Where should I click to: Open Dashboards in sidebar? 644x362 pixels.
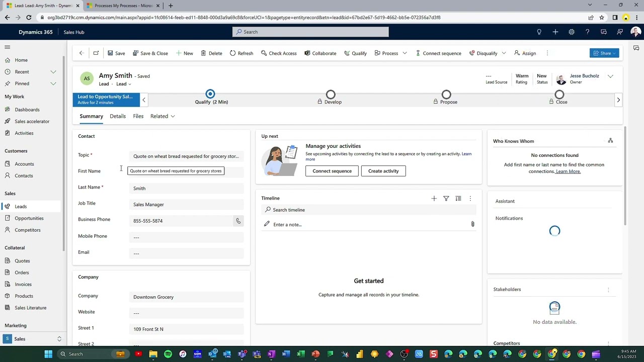pyautogui.click(x=27, y=110)
